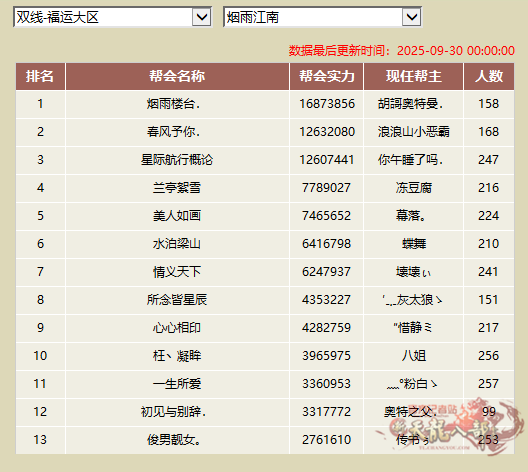Select guild name 烟雨楼台.

pos(173,104)
